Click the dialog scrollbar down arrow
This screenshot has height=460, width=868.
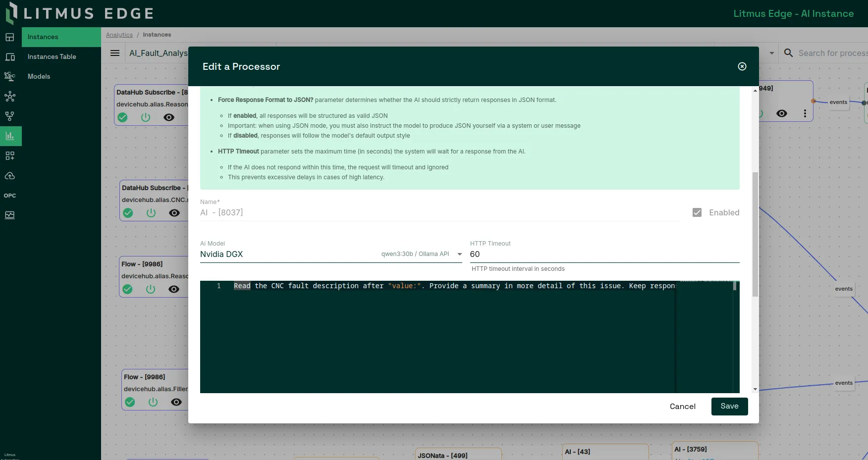[755, 389]
